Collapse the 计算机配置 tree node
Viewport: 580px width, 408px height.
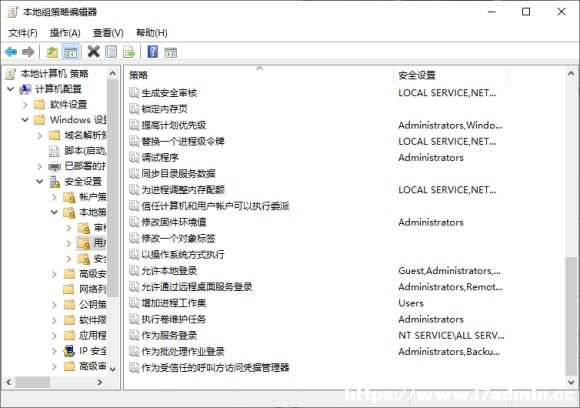click(11, 89)
